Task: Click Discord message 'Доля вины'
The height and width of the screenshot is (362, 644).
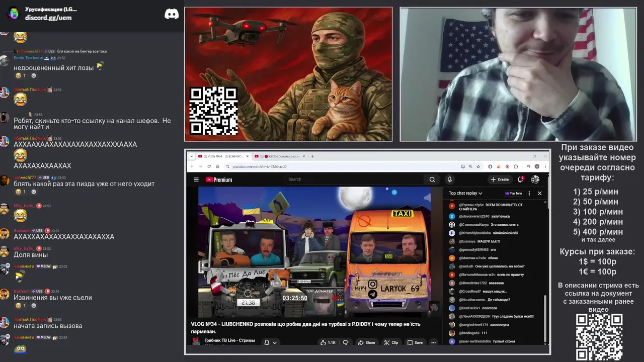Action: tap(31, 255)
